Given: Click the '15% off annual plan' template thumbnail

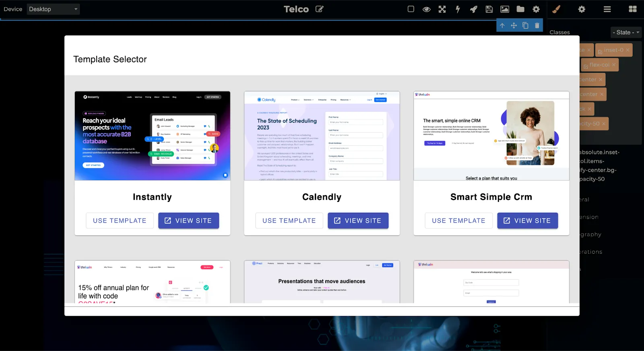Looking at the screenshot, I should (x=153, y=282).
